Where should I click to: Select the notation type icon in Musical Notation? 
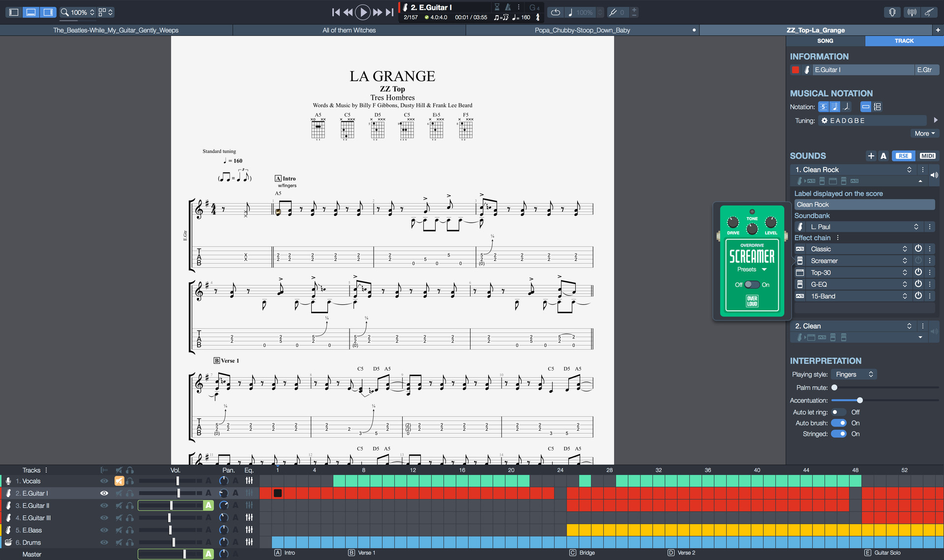pyautogui.click(x=826, y=107)
